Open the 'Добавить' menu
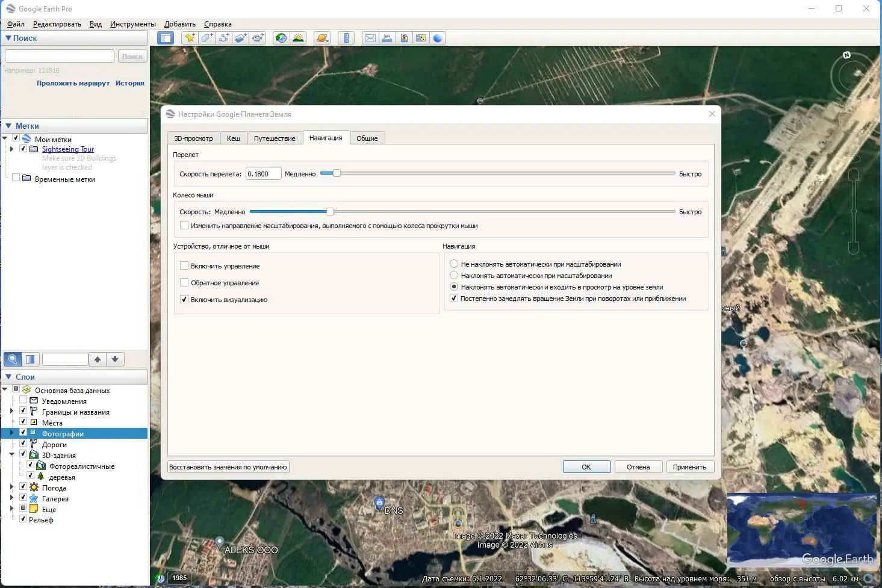This screenshot has height=588, width=882. point(180,24)
